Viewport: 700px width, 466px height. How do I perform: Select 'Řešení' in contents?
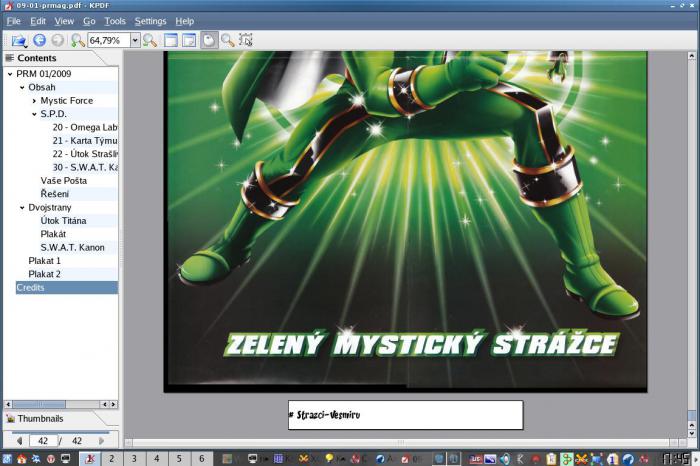click(x=54, y=194)
